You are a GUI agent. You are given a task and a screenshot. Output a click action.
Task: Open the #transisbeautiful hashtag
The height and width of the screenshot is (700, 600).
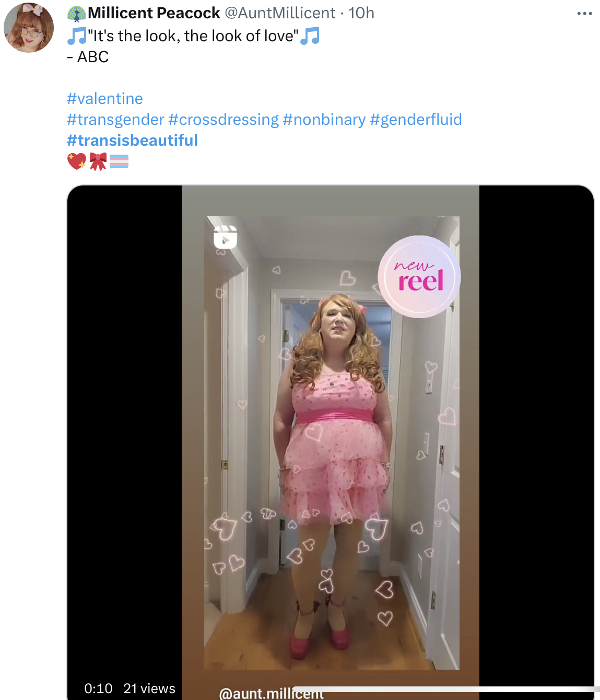coord(133,141)
